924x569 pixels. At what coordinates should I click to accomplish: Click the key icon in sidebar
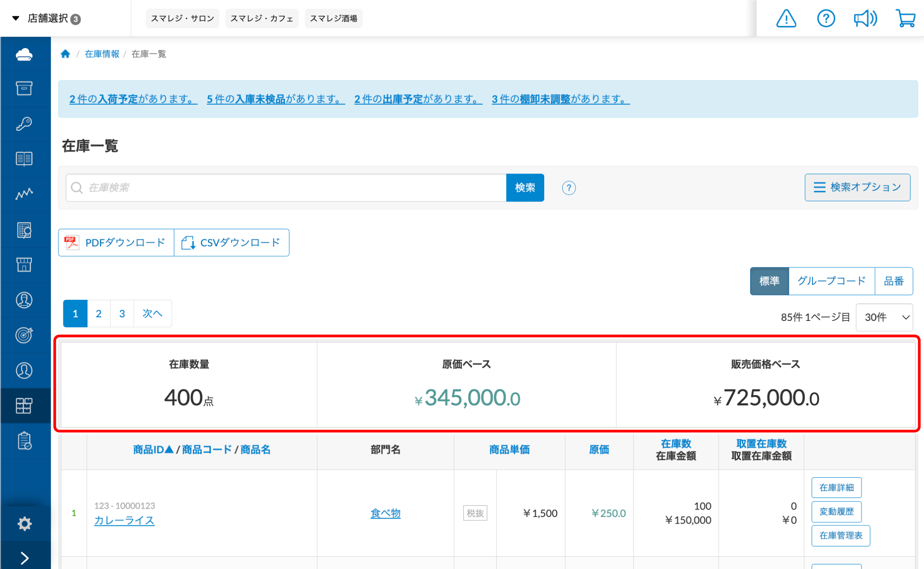pyautogui.click(x=24, y=124)
